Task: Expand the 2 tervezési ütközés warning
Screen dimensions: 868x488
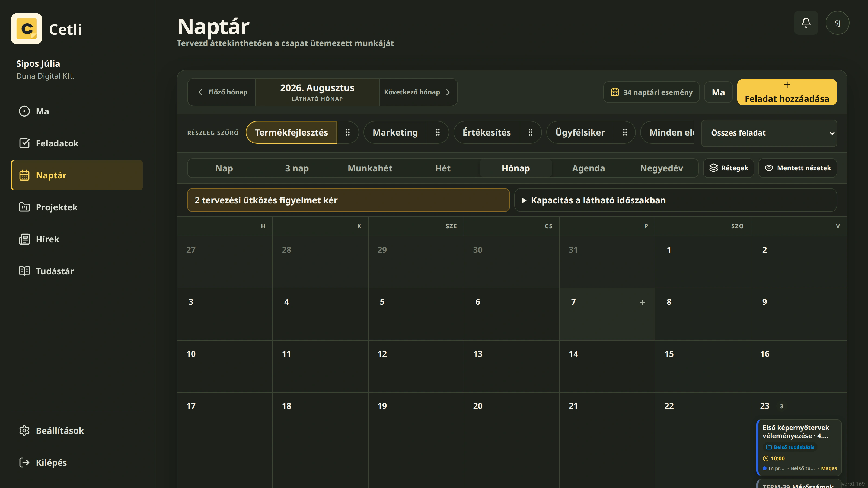Action: coord(348,200)
